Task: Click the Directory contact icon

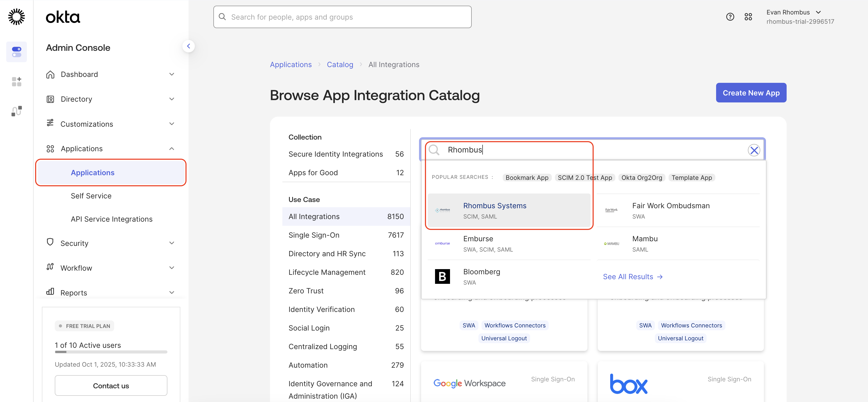Action: click(x=50, y=99)
